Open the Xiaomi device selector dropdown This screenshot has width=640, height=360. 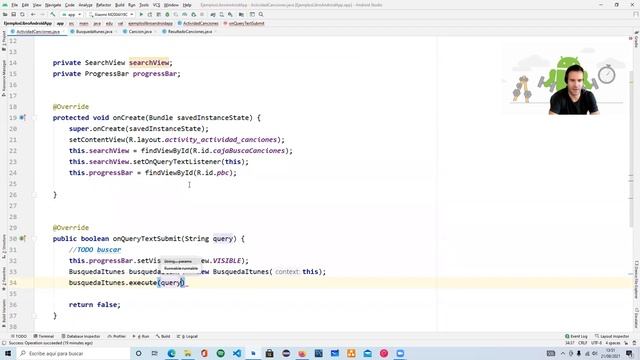(x=111, y=14)
